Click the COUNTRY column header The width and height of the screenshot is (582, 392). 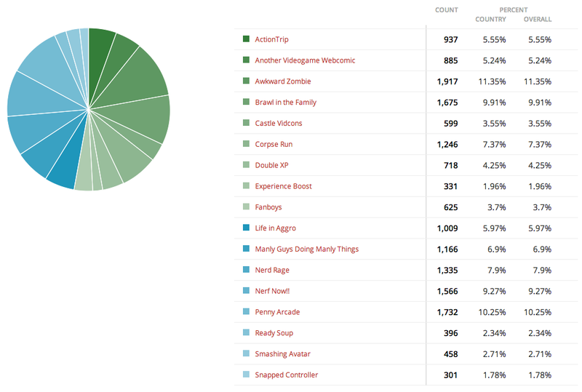490,20
